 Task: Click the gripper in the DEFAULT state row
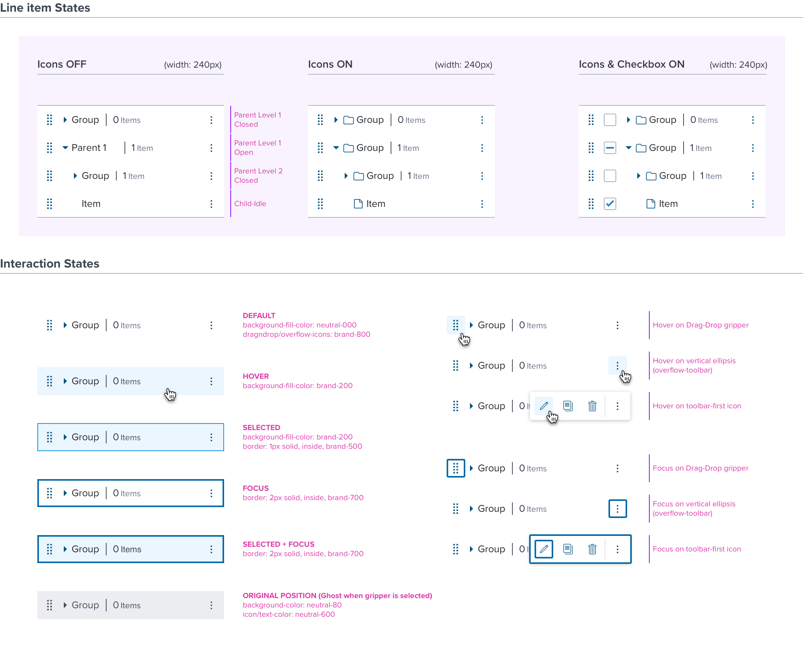49,325
